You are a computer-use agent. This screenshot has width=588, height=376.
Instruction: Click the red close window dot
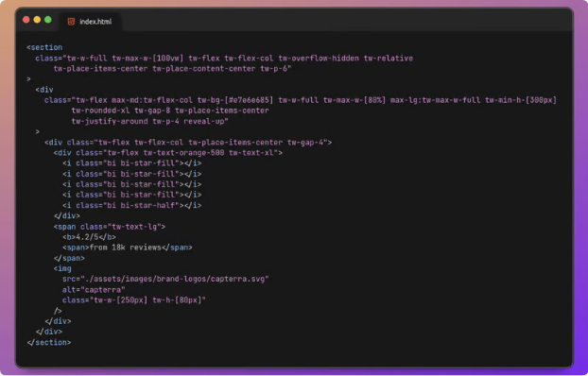[x=26, y=20]
